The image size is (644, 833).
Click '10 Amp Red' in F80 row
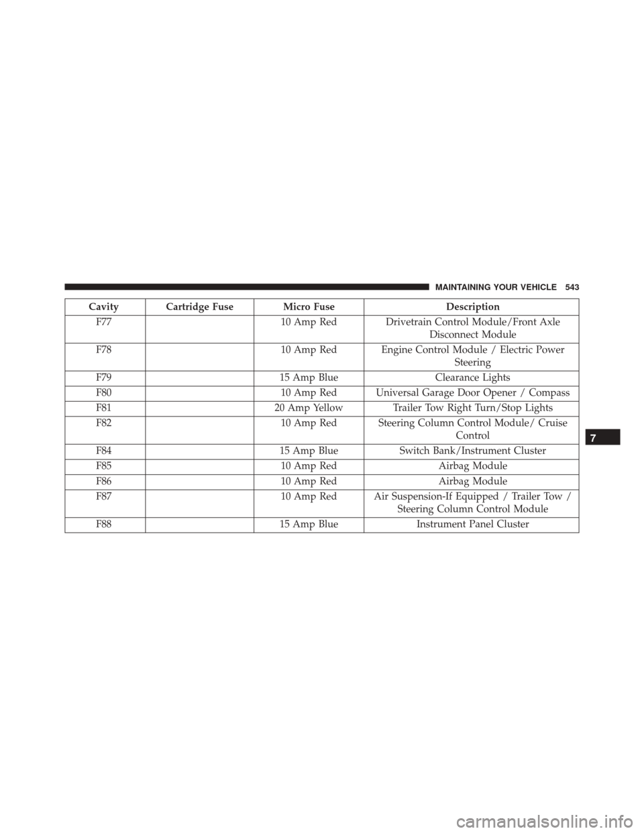point(309,392)
